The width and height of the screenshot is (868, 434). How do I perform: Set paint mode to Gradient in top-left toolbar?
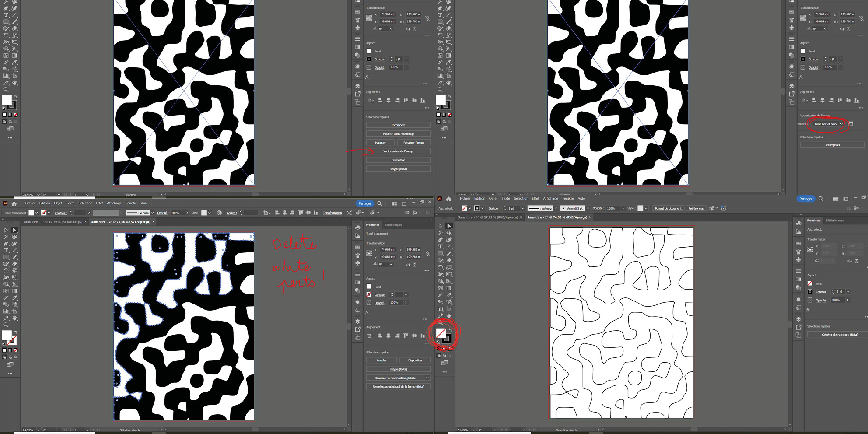[10, 115]
